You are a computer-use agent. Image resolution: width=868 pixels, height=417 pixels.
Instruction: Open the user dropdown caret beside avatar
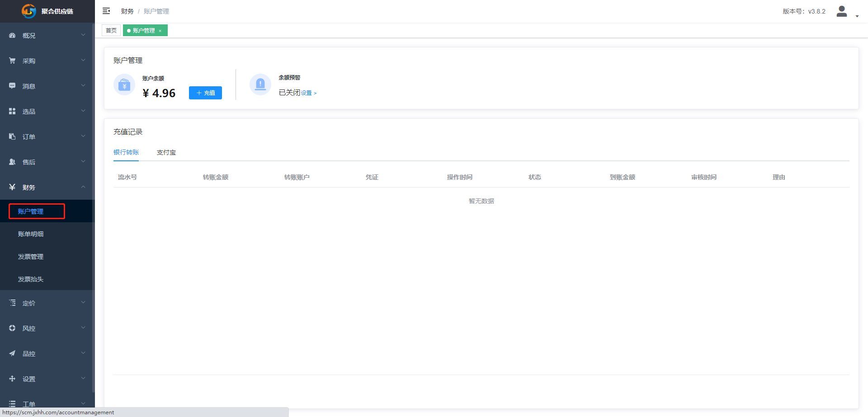(857, 16)
